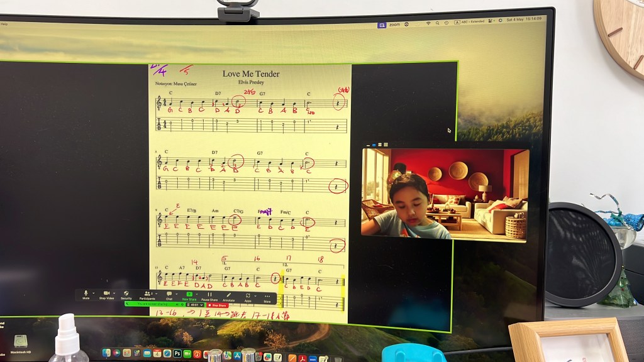Image resolution: width=644 pixels, height=362 pixels.
Task: Open the Chat panel
Action: [169, 293]
